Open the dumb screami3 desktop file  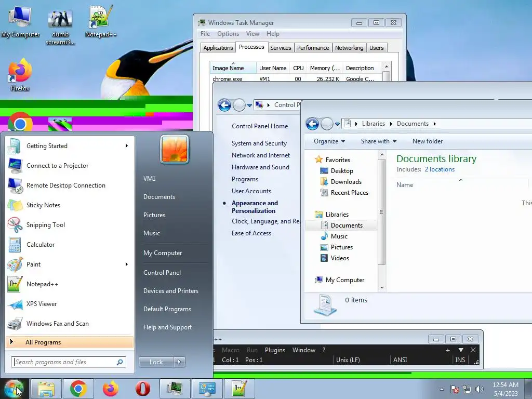point(60,26)
